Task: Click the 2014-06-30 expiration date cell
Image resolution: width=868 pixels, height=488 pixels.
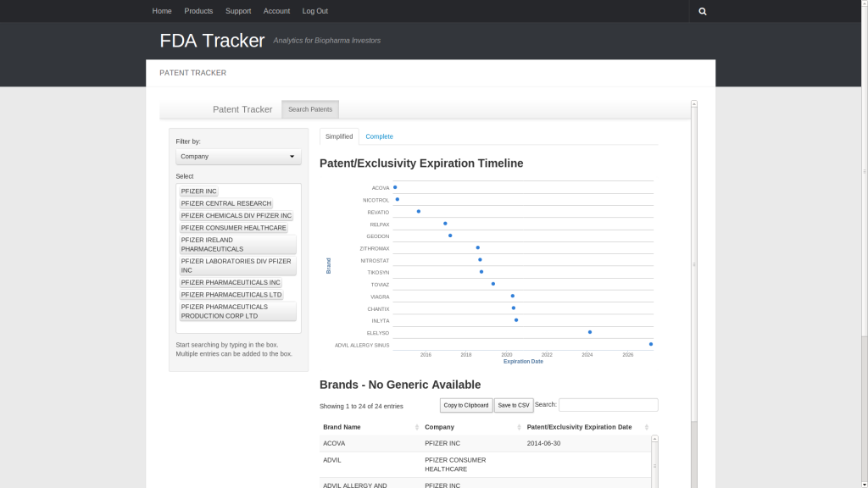Action: tap(587, 443)
